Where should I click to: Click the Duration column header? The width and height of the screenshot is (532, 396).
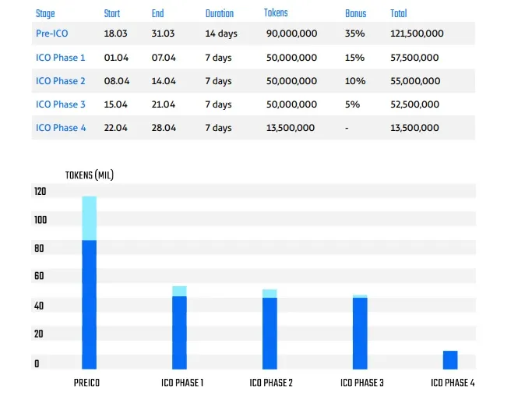coord(220,13)
